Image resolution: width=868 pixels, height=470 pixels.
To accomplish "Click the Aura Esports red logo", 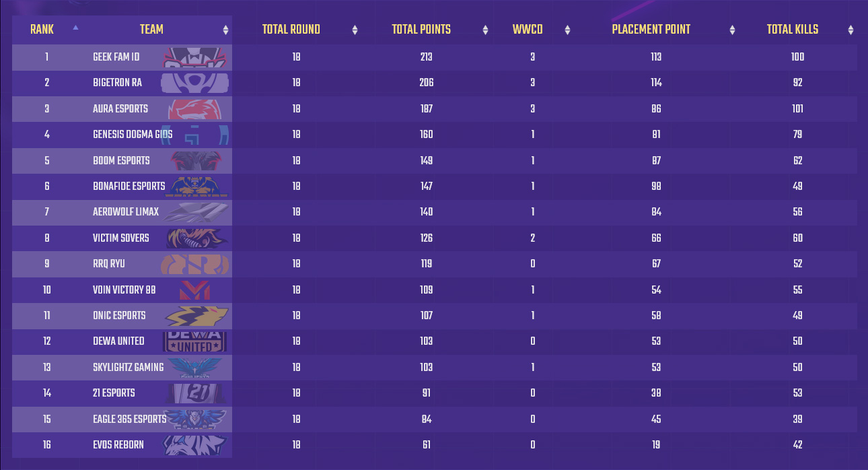I will [196, 109].
